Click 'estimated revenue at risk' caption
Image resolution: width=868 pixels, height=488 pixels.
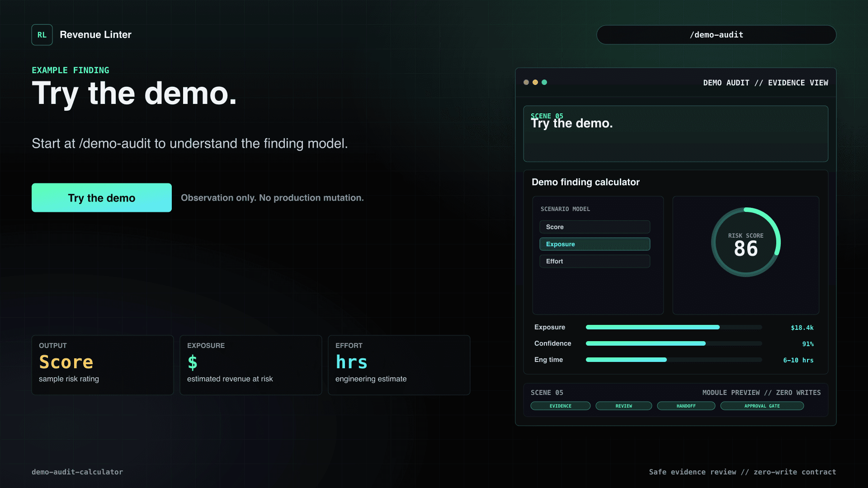[x=230, y=379]
